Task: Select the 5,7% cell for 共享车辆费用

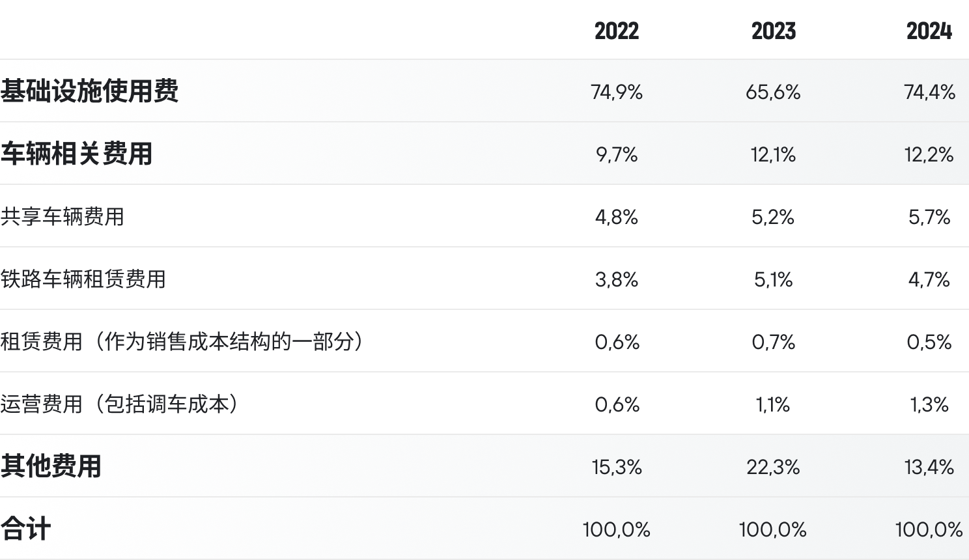Action: click(x=929, y=217)
